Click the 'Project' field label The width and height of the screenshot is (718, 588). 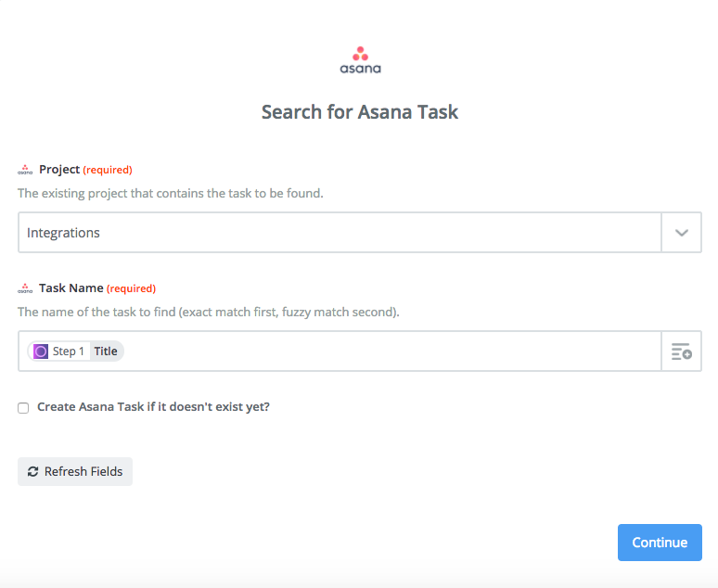pyautogui.click(x=59, y=170)
